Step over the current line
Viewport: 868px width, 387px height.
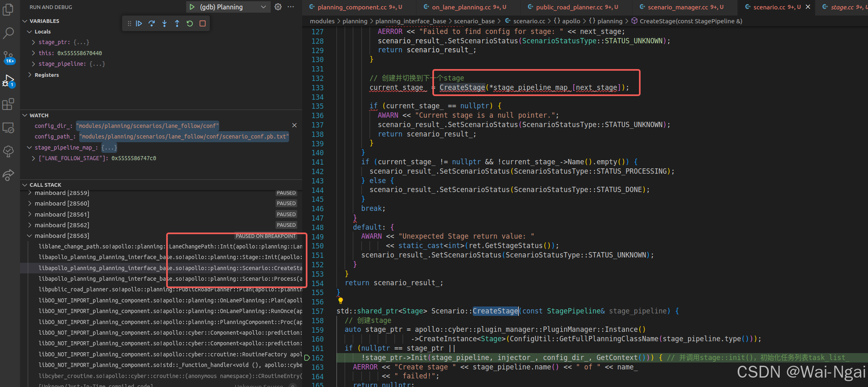pos(151,23)
